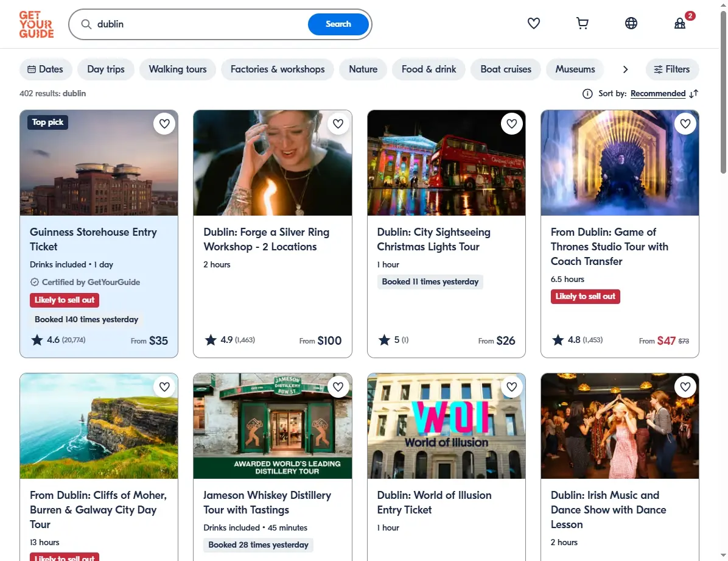Click the Top pick badge
Screen dimensions: 728x561
(x=48, y=122)
